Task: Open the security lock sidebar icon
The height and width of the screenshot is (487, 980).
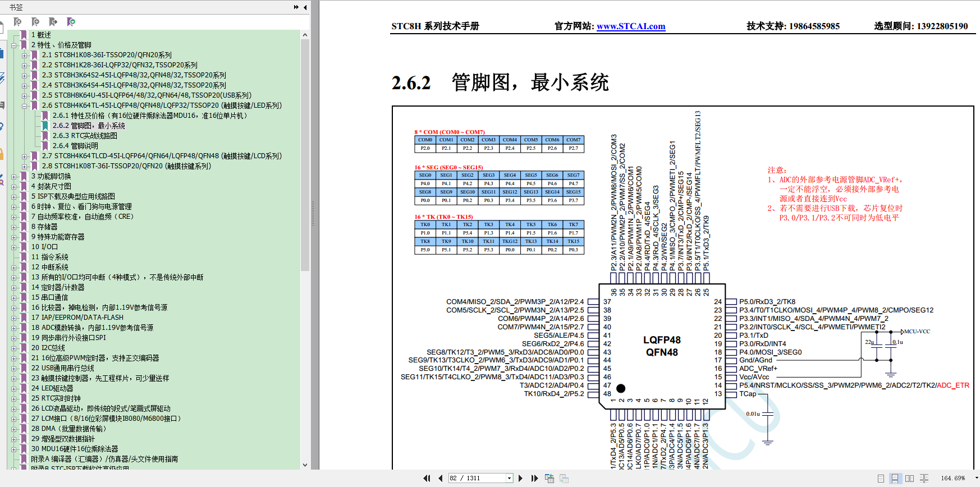Action: click(x=2, y=153)
